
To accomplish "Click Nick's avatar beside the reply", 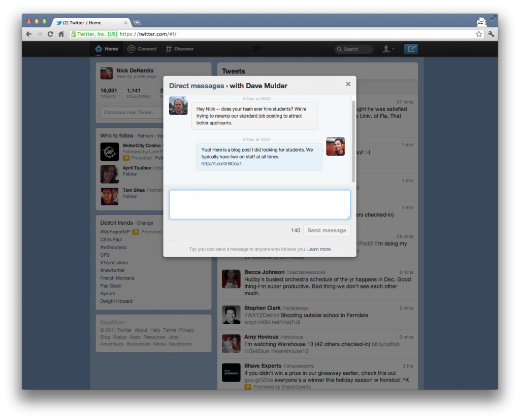I will pos(335,147).
